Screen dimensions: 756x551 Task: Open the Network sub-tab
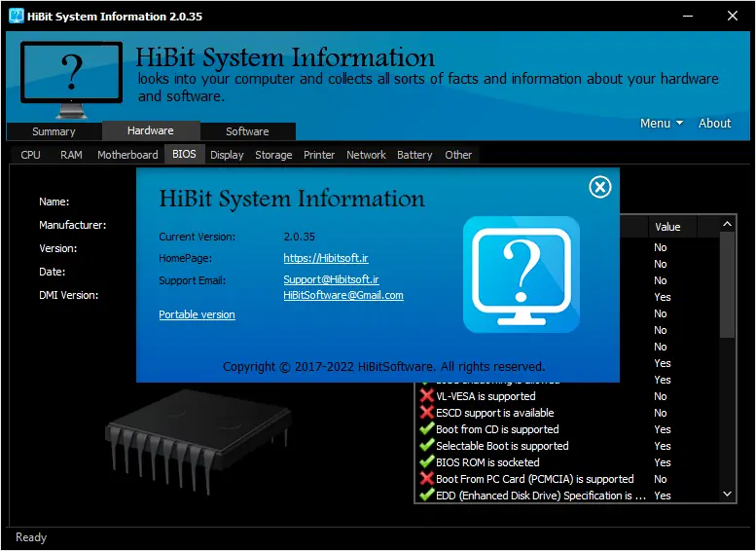[x=366, y=155]
